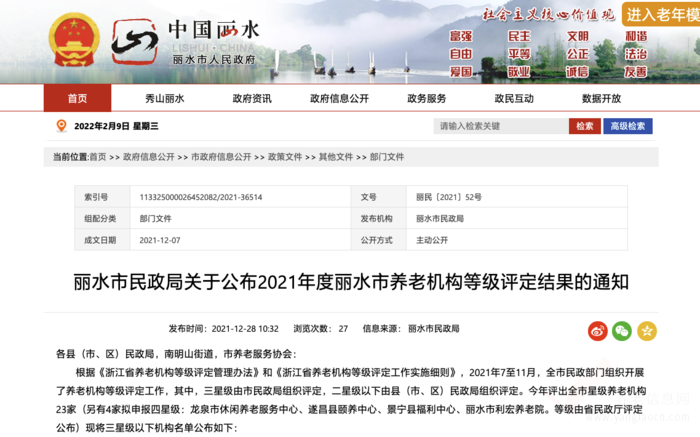The height and width of the screenshot is (437, 700).
Task: Open the 首页 navigation tab
Action: (77, 98)
